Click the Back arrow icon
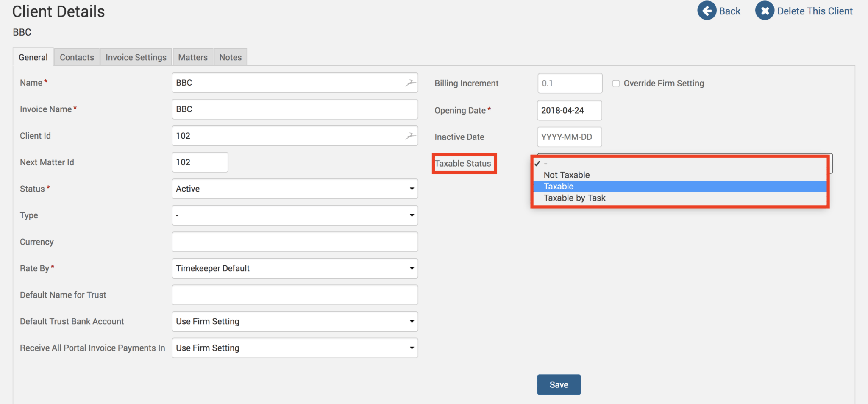868x404 pixels. coord(707,11)
